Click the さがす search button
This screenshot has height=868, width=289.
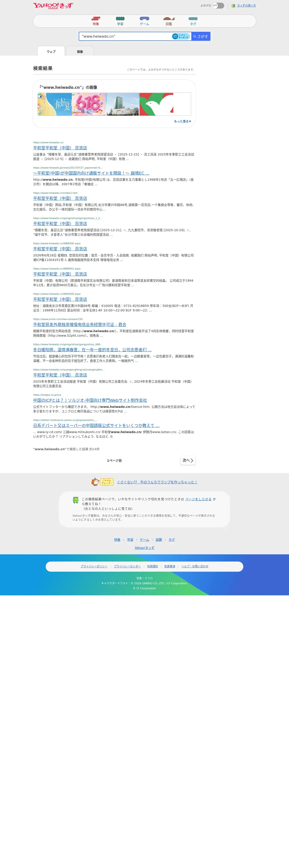[201, 36]
